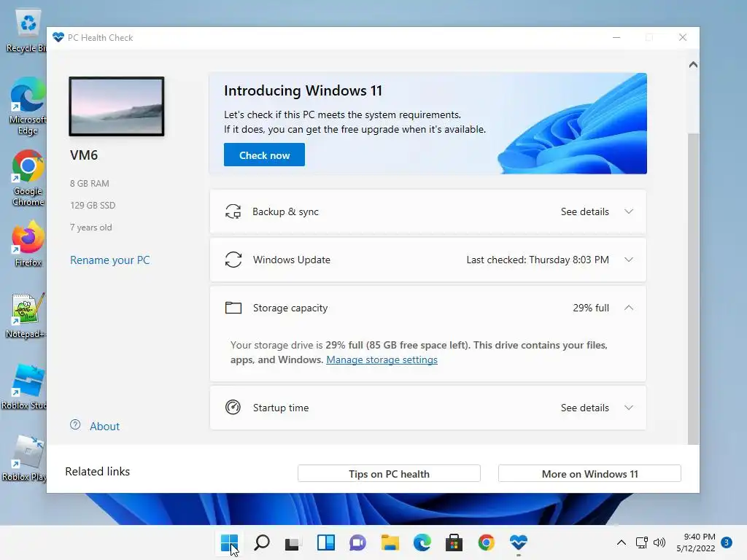Select the Microsoft Edge desktop shortcut
Image resolution: width=747 pixels, height=560 pixels.
click(28, 106)
